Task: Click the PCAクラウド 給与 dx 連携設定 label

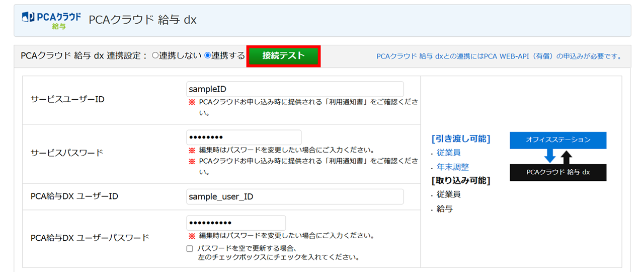Action: pyautogui.click(x=84, y=56)
